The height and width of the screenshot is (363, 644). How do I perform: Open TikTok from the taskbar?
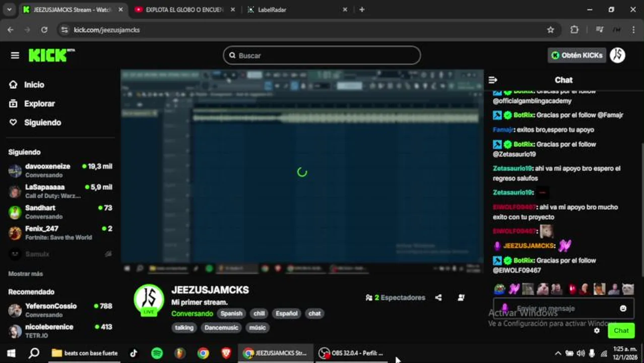point(134,353)
